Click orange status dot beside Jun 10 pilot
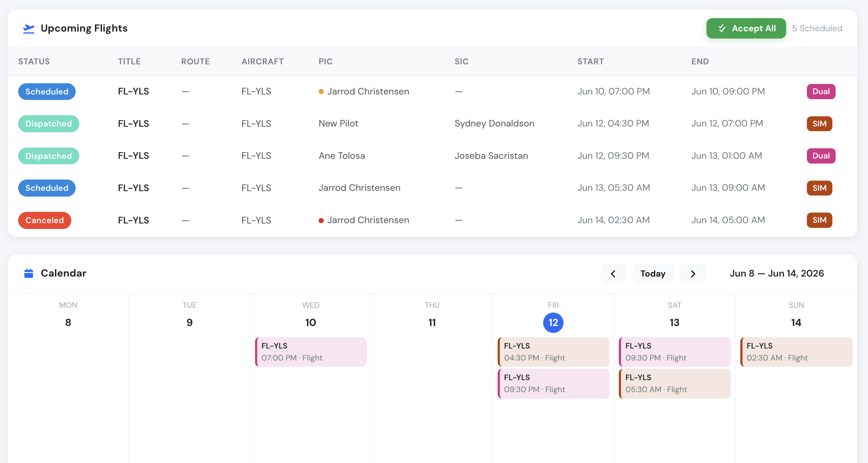The width and height of the screenshot is (868, 463). coord(321,92)
